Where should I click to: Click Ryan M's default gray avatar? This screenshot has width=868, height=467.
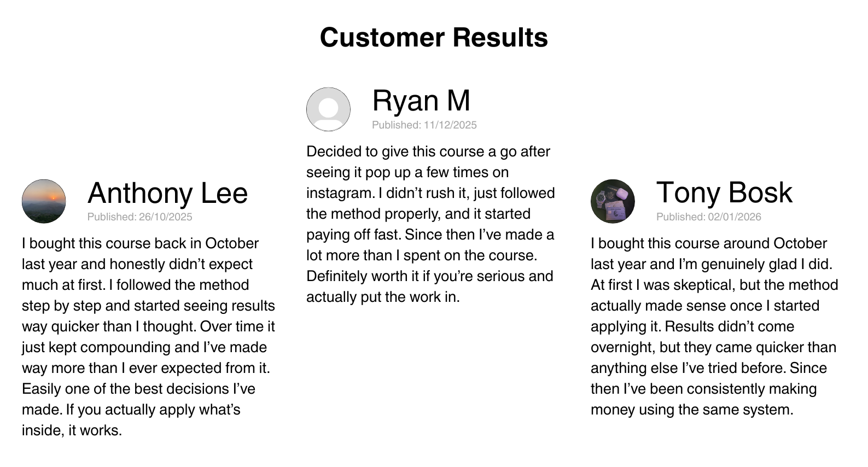click(x=328, y=109)
